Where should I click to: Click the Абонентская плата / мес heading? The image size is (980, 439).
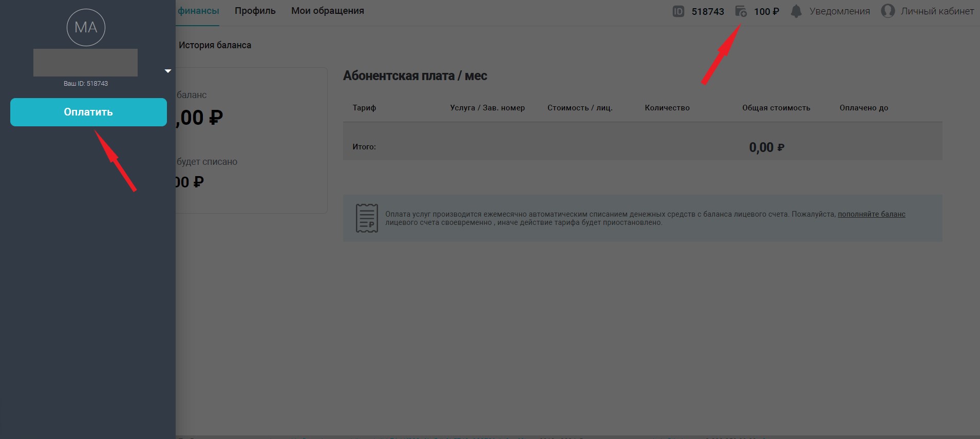coord(415,76)
